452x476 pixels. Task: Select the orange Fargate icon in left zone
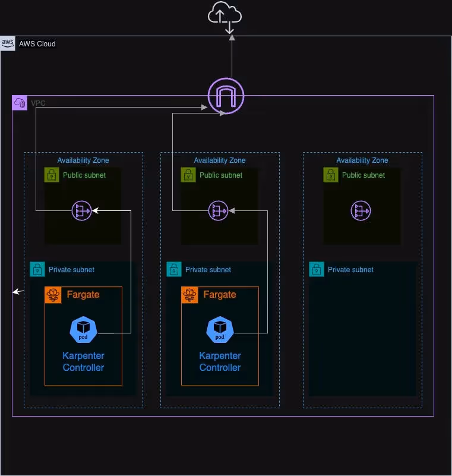point(53,295)
